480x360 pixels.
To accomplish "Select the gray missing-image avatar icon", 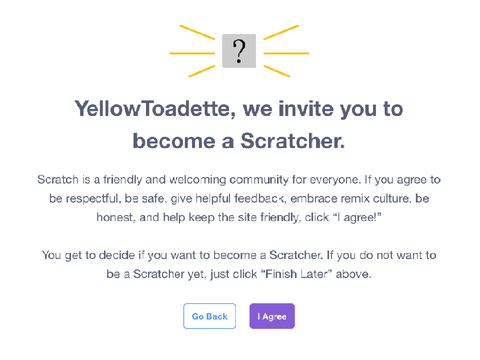I will click(239, 51).
